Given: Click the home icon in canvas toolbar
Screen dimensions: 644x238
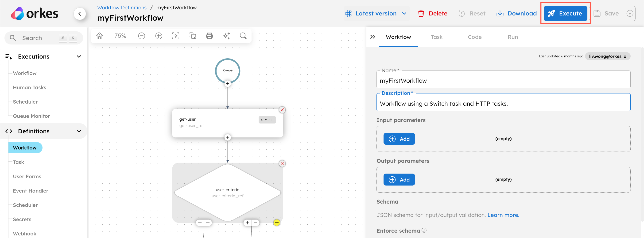Looking at the screenshot, I should pyautogui.click(x=99, y=36).
